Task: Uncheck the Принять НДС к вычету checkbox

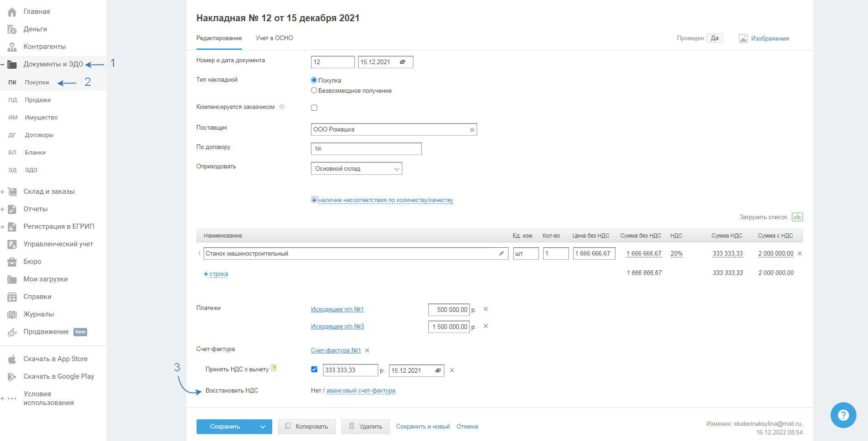Action: click(314, 369)
